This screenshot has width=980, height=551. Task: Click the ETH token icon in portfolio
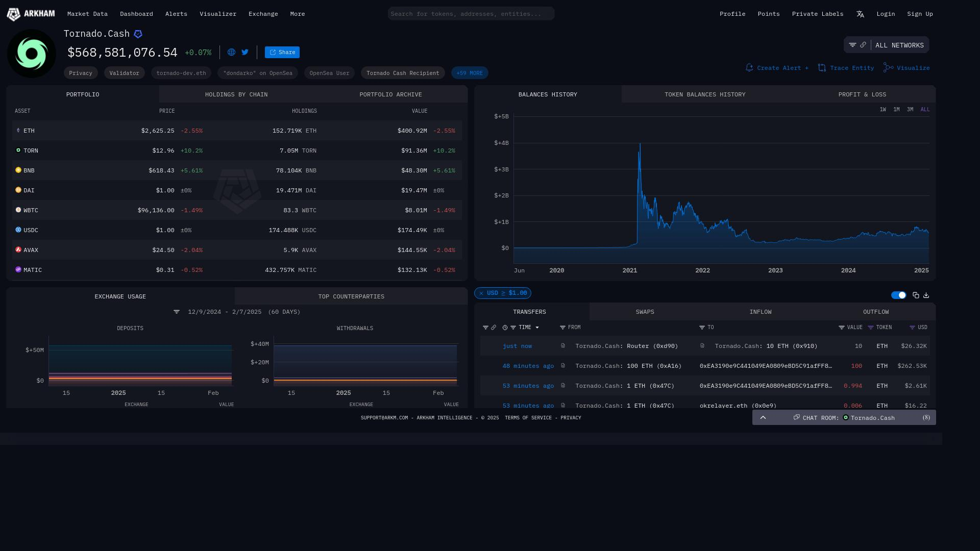tap(18, 131)
